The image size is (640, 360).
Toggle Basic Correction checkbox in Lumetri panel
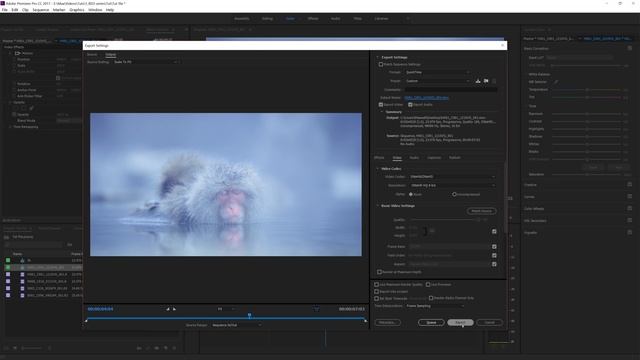click(630, 48)
